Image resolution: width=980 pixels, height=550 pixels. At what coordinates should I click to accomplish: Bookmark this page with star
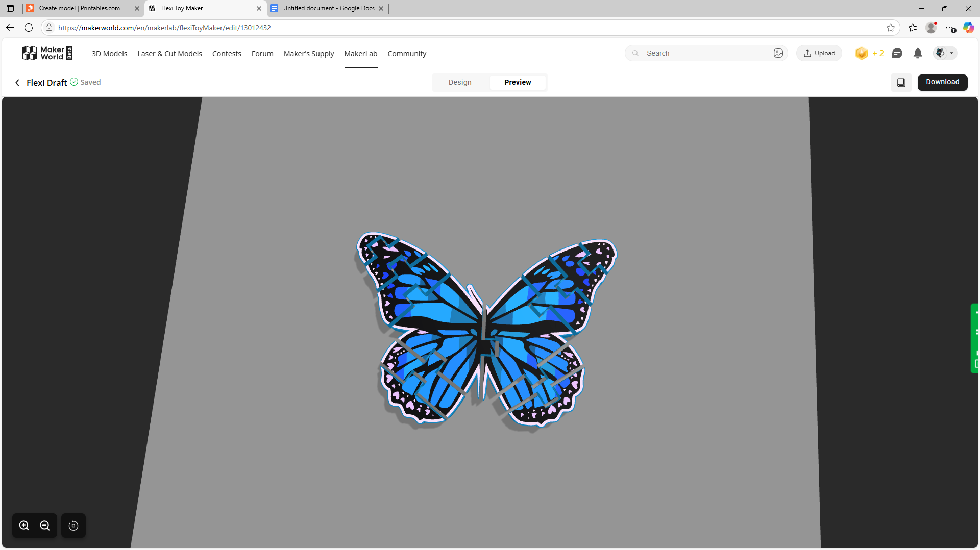point(891,28)
